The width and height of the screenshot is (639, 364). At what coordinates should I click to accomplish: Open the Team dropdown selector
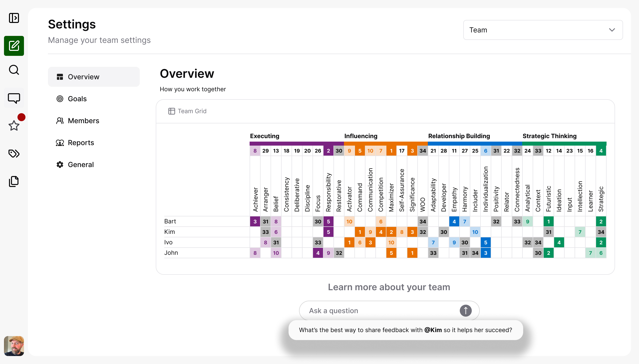coord(542,30)
